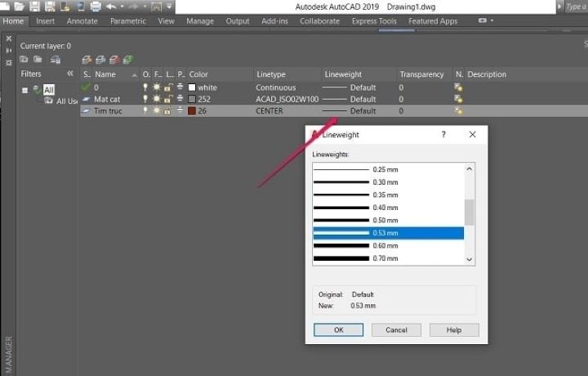Screen dimensions: 588x376
Task: Click the New Group Filter icon
Action: (x=38, y=60)
